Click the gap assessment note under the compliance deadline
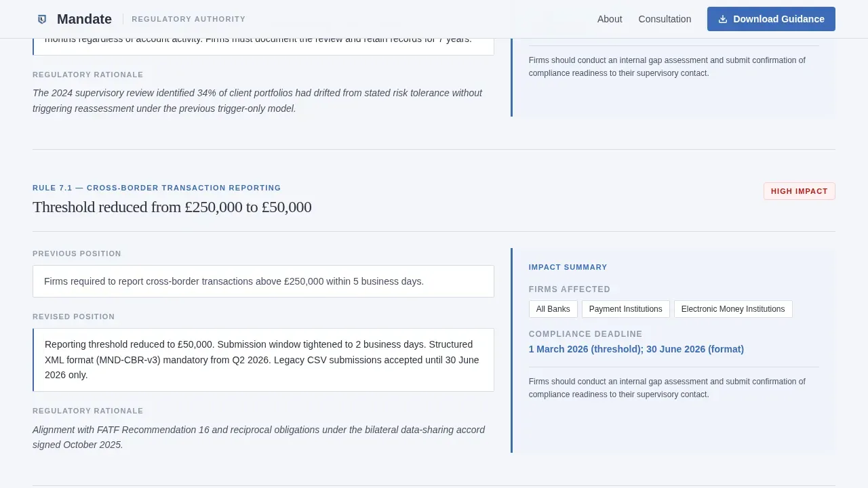The width and height of the screenshot is (868, 488). pyautogui.click(x=667, y=388)
